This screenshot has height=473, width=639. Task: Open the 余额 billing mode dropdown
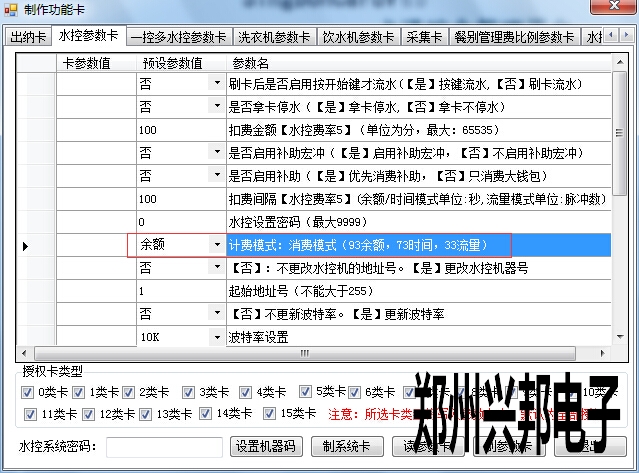click(216, 244)
